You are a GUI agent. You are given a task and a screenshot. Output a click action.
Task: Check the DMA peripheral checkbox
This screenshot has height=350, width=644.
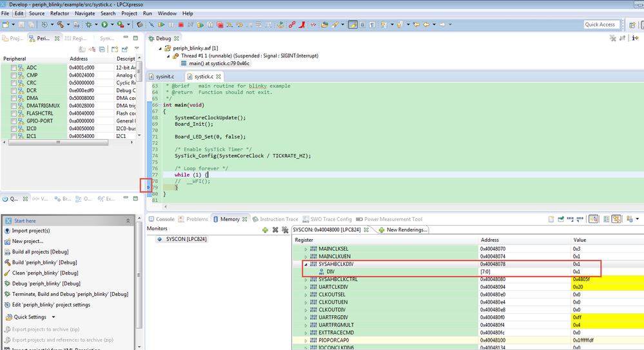(14, 98)
